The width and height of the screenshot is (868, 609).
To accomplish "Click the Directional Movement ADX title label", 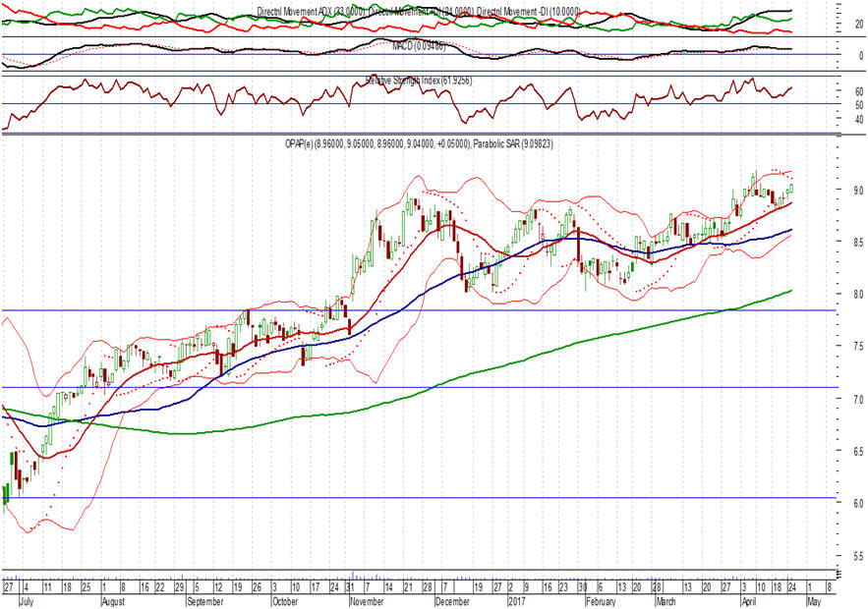I will pyautogui.click(x=310, y=10).
